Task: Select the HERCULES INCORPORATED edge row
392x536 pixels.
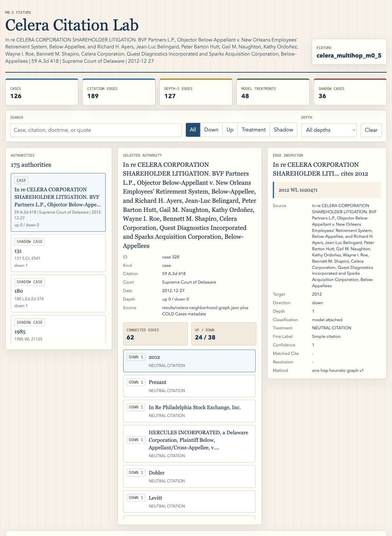Action: (x=189, y=444)
